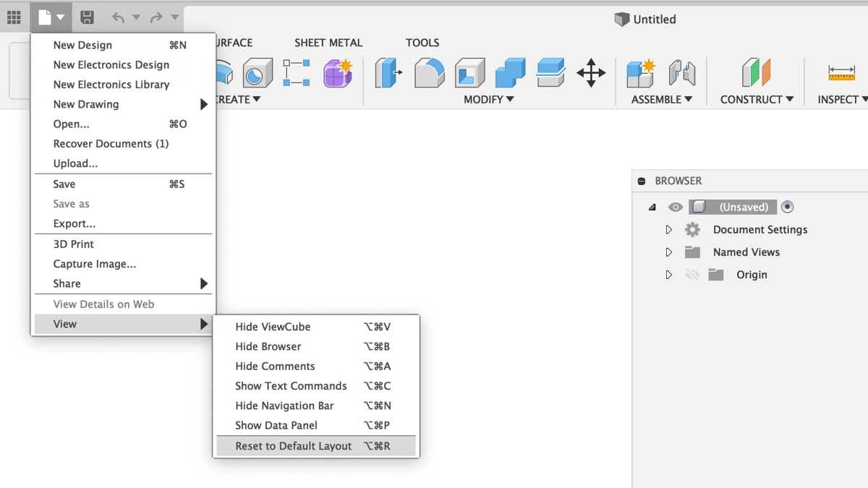This screenshot has width=868, height=488.
Task: Expand the Origin node
Action: pyautogui.click(x=669, y=275)
